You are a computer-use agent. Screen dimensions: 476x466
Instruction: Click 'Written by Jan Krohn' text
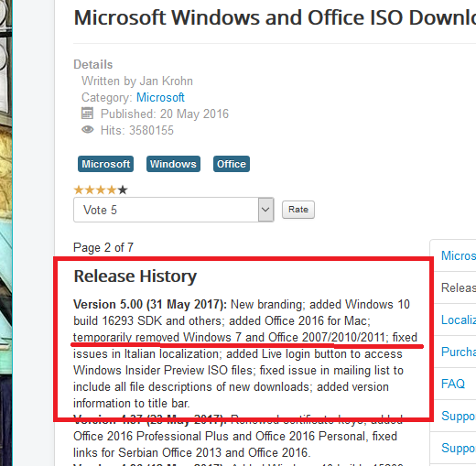coord(137,81)
